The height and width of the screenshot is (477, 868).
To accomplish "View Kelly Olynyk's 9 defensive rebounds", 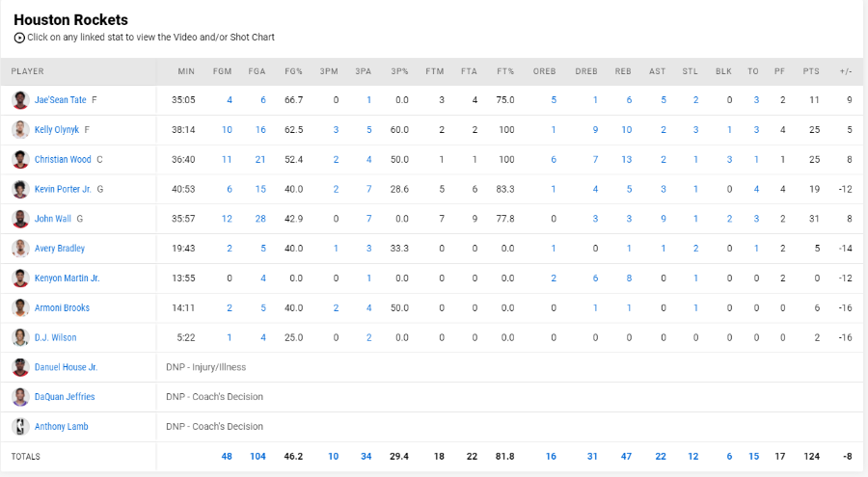I will [596, 129].
